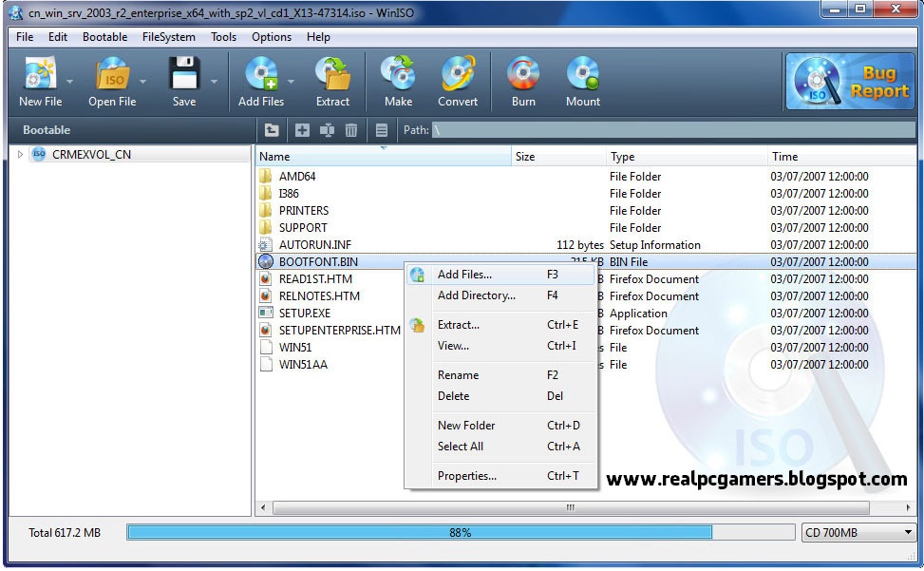Screen dimensions: 924x571
Task: Choose New Folder in context menu
Action: coord(500,426)
